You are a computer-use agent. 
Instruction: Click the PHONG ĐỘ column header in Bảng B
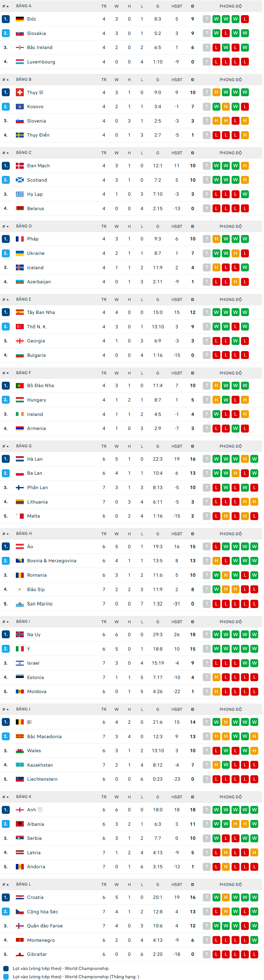[x=231, y=80]
